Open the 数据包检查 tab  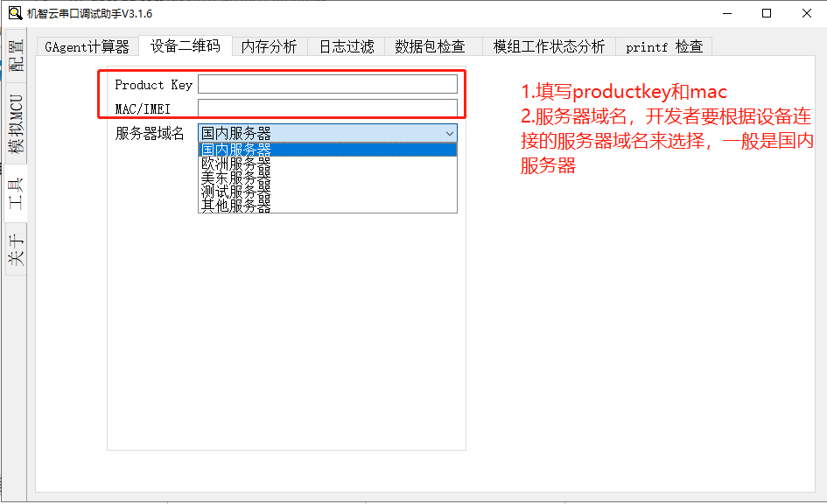[x=432, y=46]
